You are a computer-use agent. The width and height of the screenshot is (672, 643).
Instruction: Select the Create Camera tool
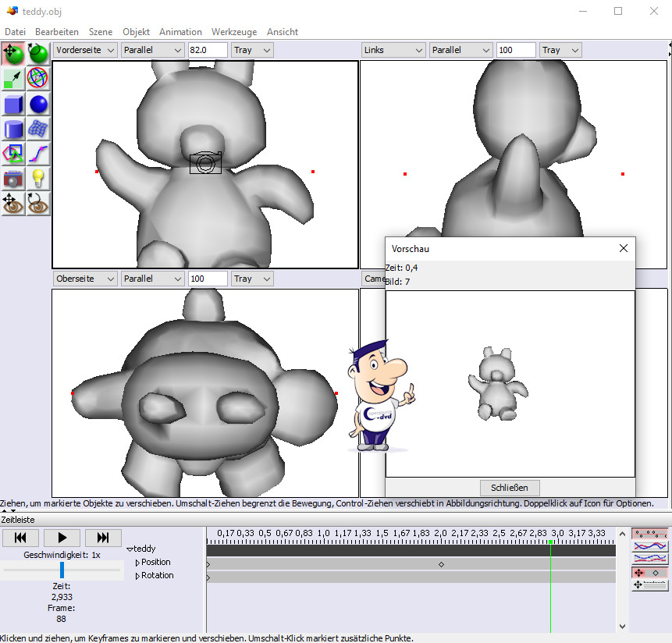[13, 179]
